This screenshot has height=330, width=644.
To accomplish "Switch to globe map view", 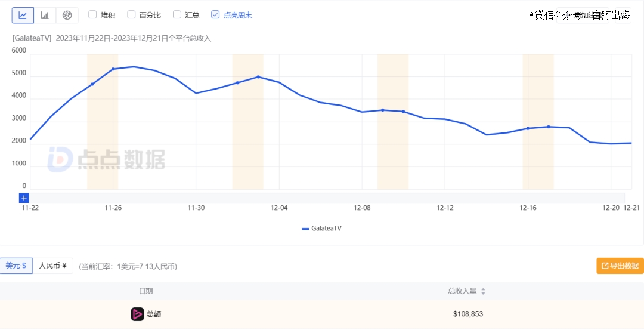I will 67,15.
